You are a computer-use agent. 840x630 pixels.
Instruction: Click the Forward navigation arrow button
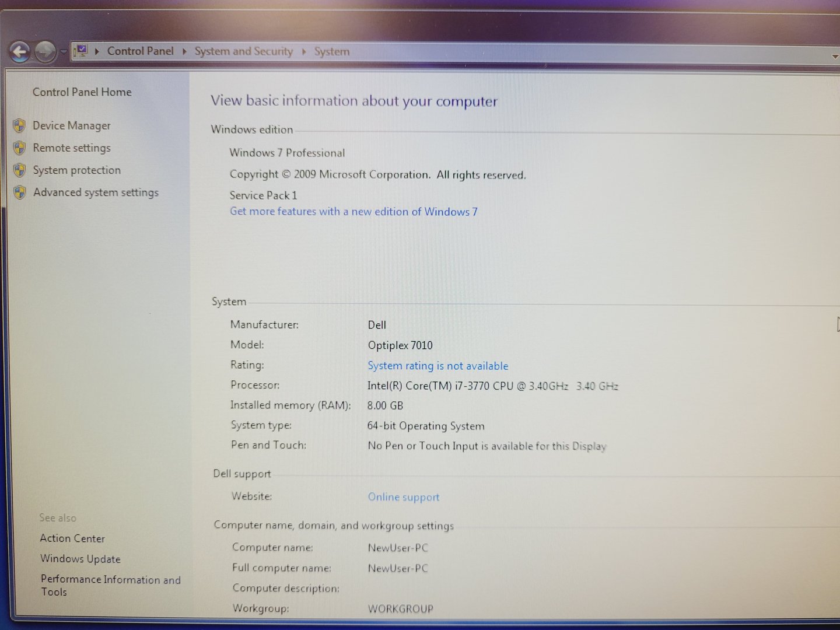45,52
